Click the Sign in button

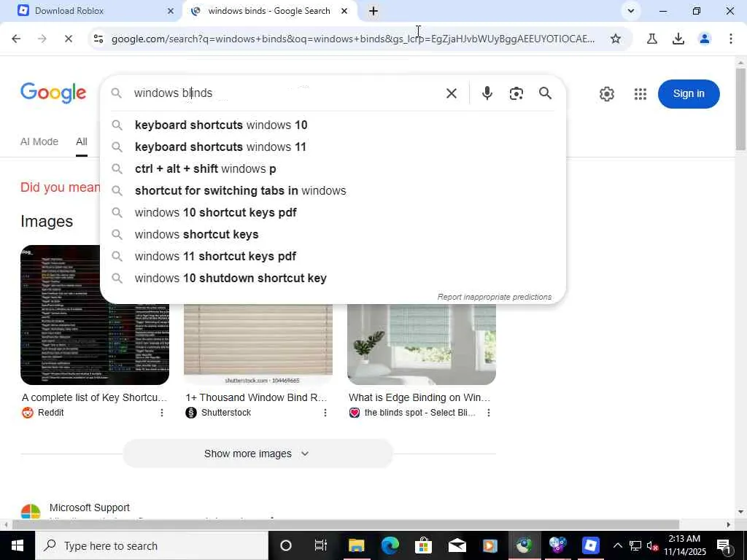(x=689, y=94)
